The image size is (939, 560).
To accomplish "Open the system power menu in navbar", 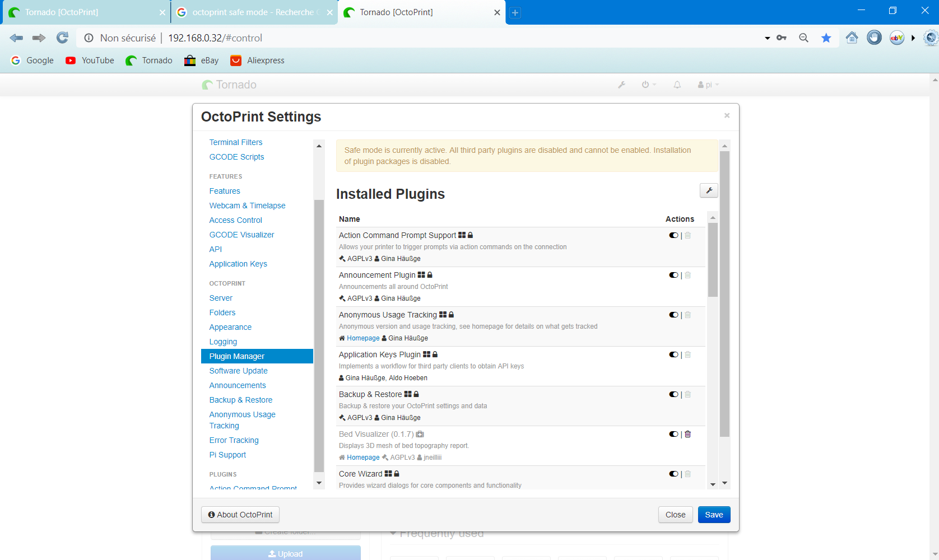I will coord(649,85).
